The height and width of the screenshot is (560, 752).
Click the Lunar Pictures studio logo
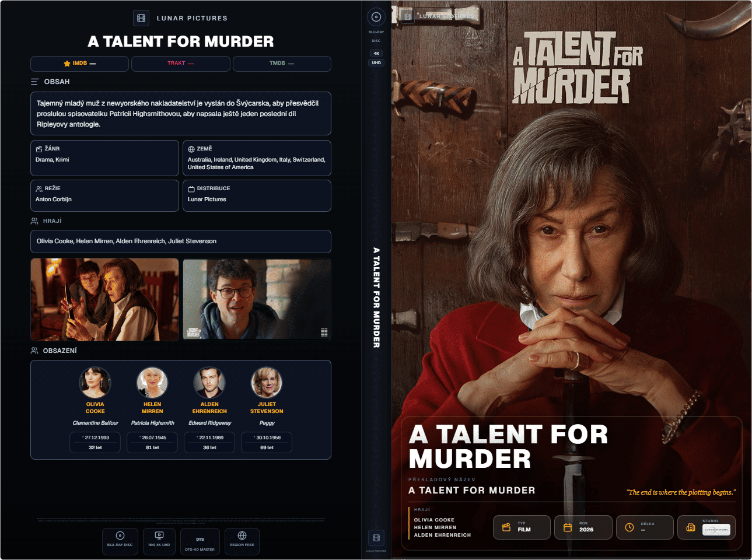(716, 530)
